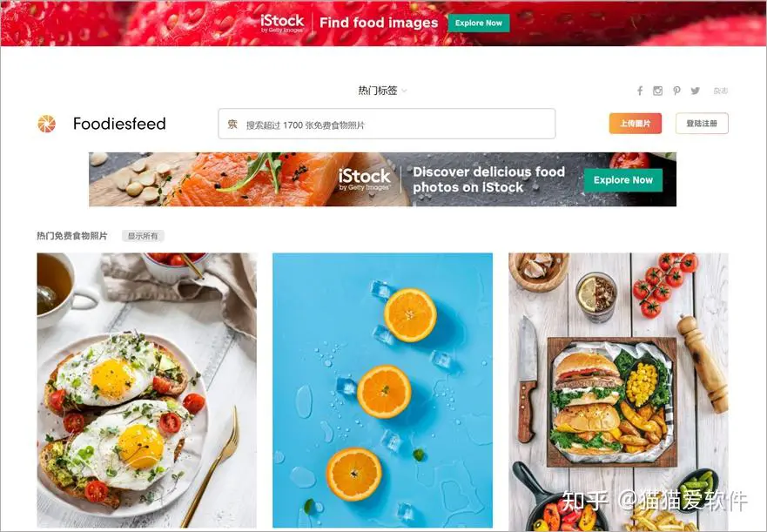Click the 显示所有 show-all tag
Image resolution: width=767 pixels, height=532 pixels.
(143, 236)
